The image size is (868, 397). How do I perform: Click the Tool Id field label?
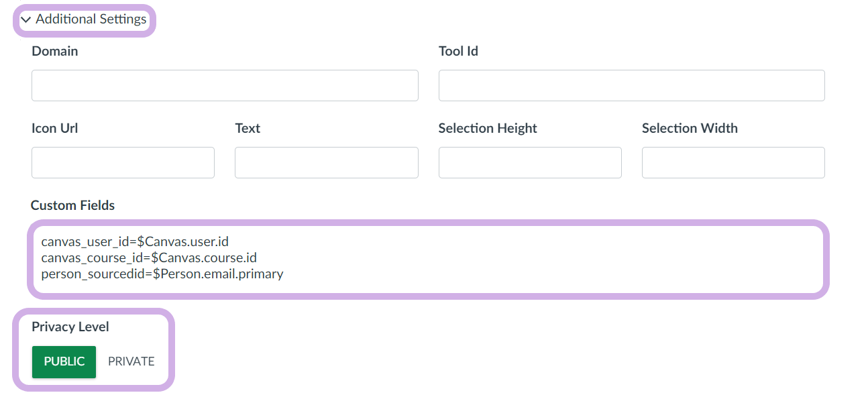[458, 51]
